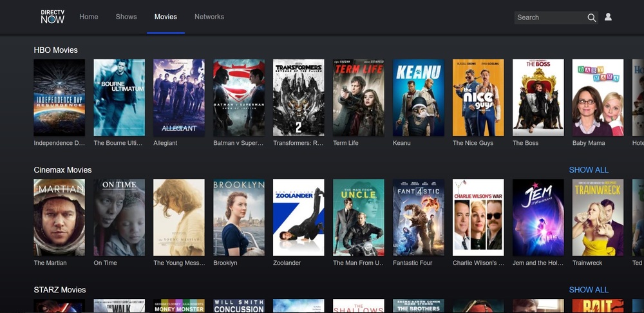Show all STARZ Movies
Screen dimensions: 644x313
tap(589, 290)
